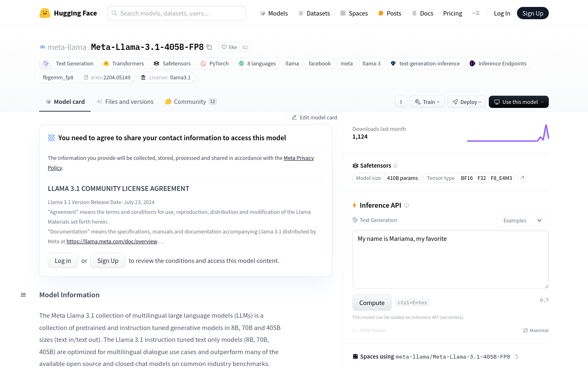Open llama.meta.com doc overview link
588x368 pixels.
112,241
